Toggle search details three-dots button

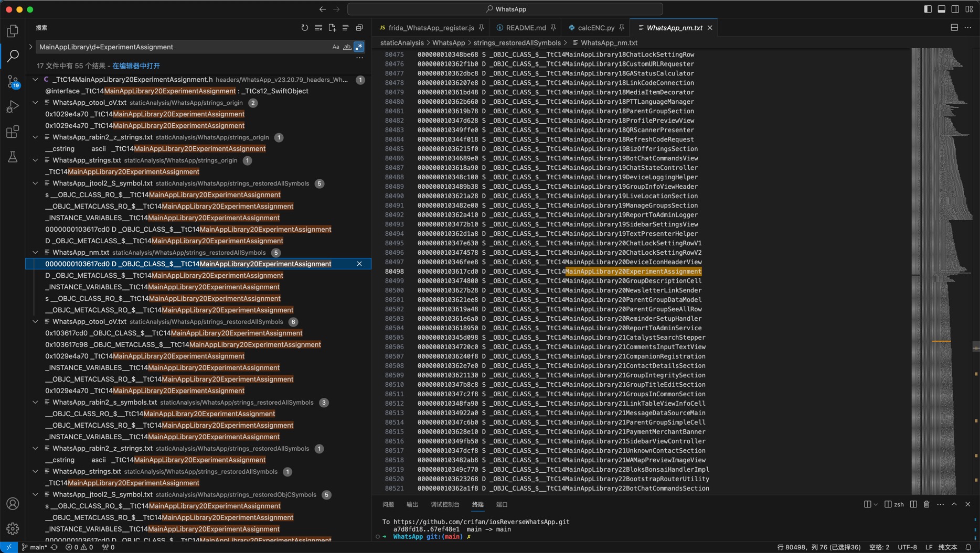[x=359, y=58]
